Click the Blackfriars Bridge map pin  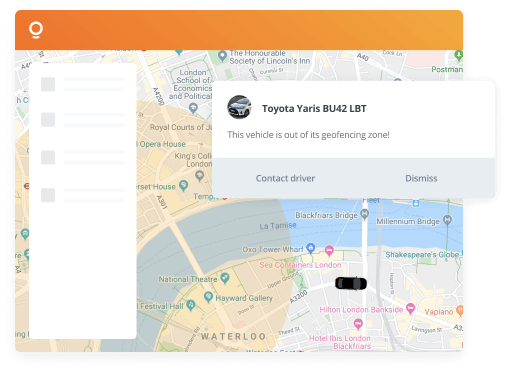365,214
